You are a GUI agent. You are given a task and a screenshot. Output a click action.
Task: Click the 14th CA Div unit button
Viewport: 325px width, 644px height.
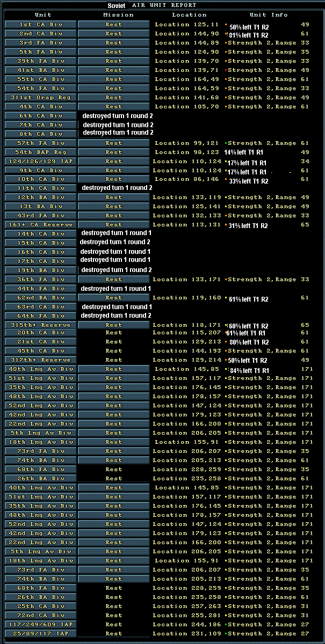pyautogui.click(x=41, y=234)
